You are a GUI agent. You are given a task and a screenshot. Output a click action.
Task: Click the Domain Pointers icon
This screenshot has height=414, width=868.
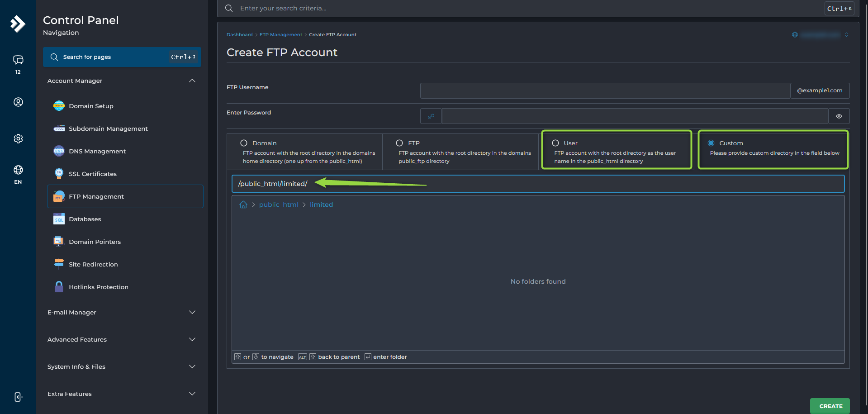[59, 242]
